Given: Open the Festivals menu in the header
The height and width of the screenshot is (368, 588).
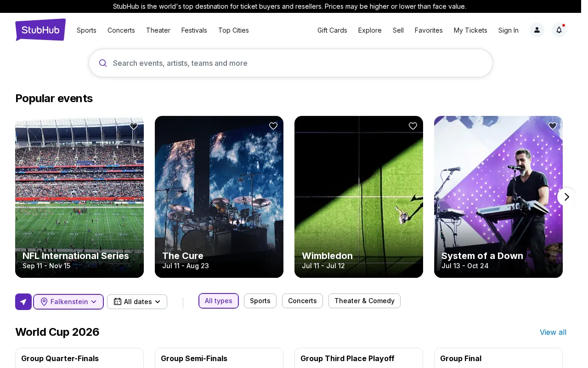Looking at the screenshot, I should pos(194,30).
